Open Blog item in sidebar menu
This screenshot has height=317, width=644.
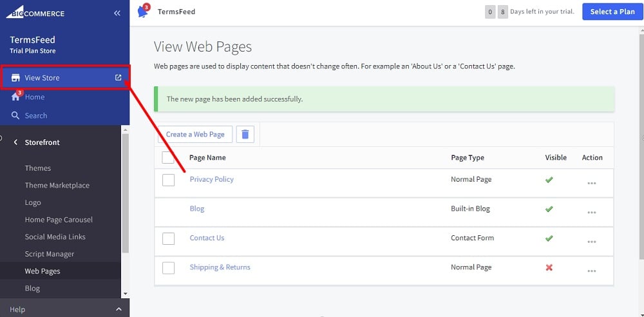pyautogui.click(x=32, y=288)
